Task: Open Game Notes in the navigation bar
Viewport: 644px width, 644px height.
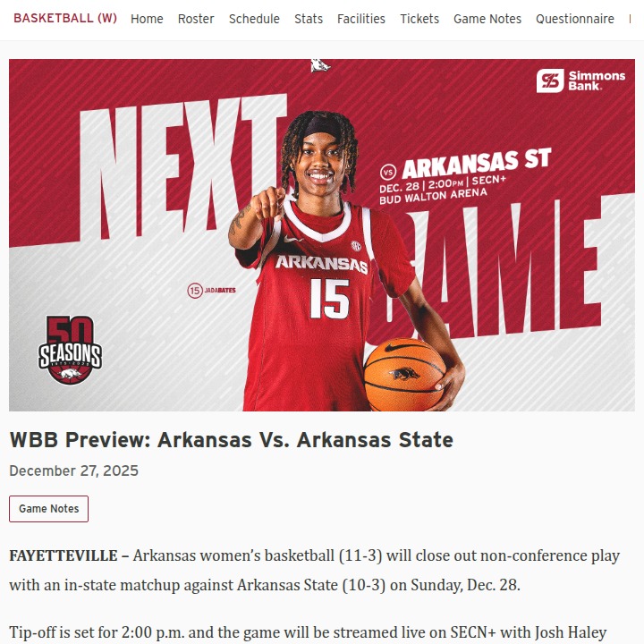Action: (x=487, y=19)
